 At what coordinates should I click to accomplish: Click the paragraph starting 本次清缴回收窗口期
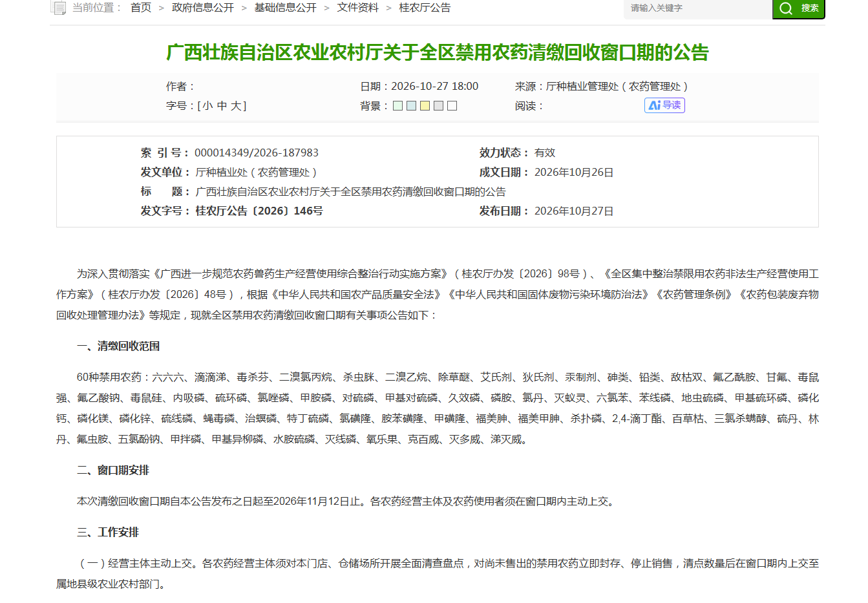click(346, 502)
